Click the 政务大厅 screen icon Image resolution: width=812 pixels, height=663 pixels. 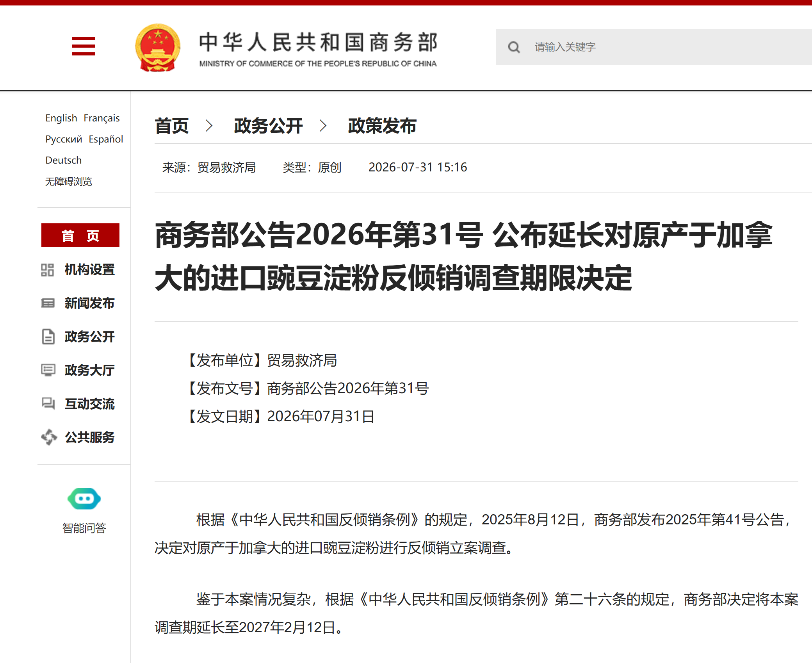click(x=48, y=370)
